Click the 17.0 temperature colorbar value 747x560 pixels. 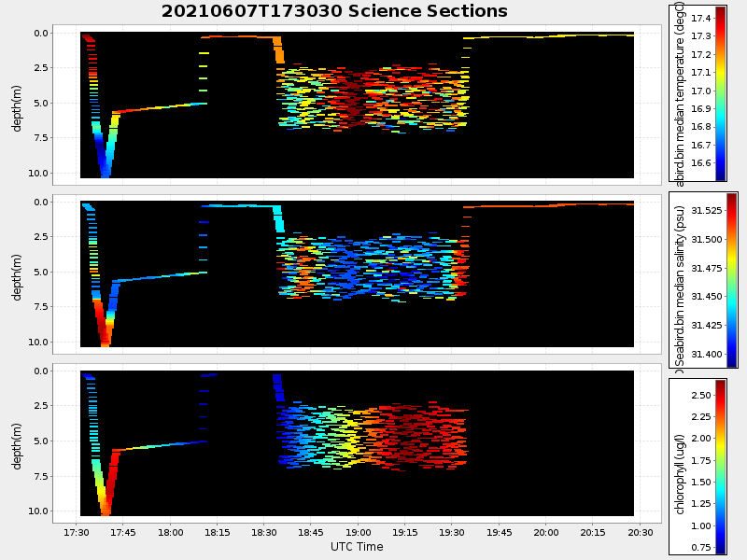pyautogui.click(x=700, y=91)
